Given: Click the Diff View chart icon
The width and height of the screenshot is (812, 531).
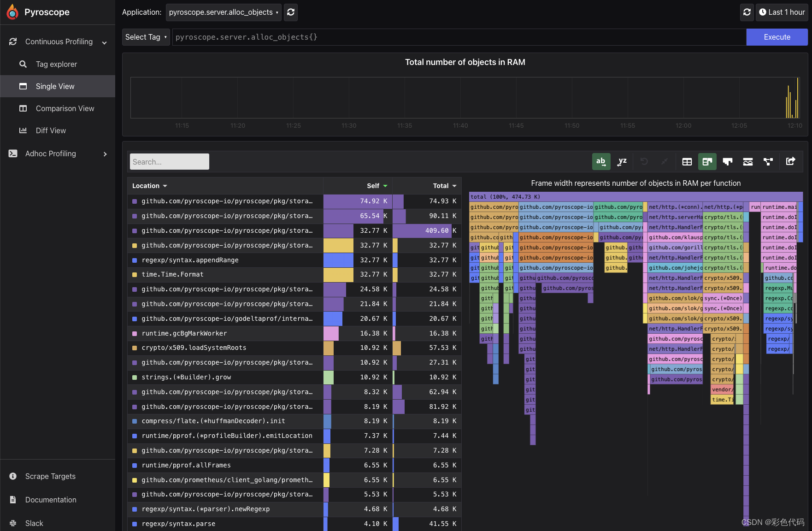Looking at the screenshot, I should pyautogui.click(x=23, y=130).
